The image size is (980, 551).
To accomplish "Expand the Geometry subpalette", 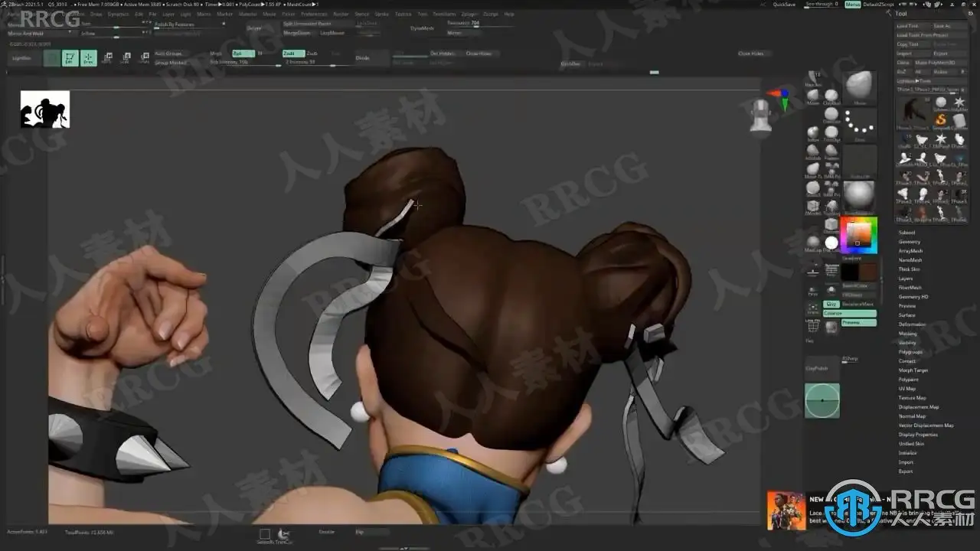I will 910,242.
